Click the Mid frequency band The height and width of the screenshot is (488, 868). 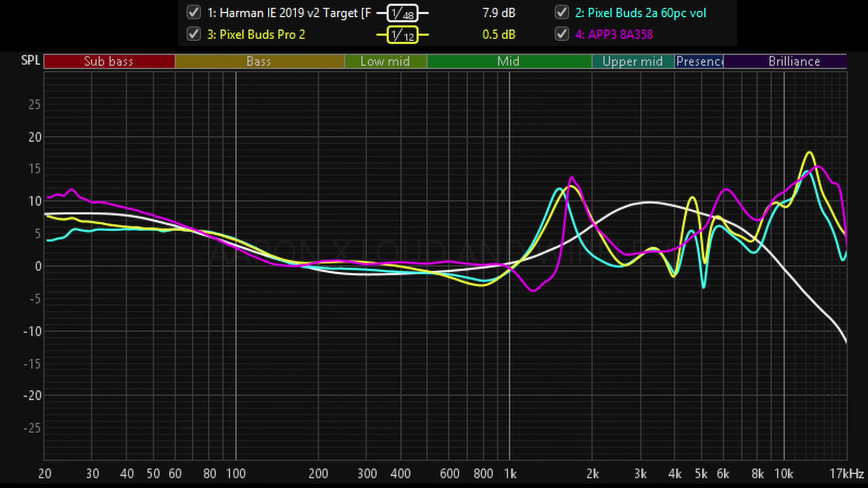[509, 61]
